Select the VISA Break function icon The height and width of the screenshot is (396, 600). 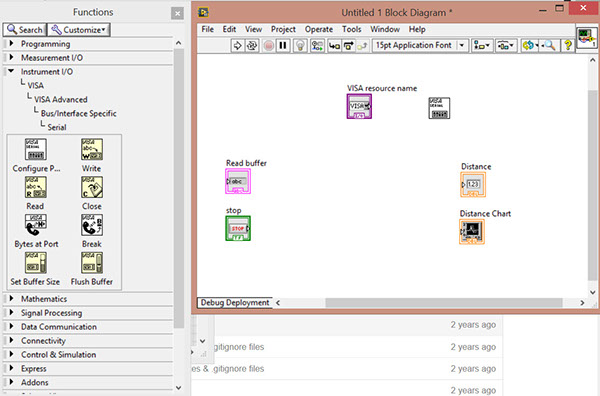(91, 225)
